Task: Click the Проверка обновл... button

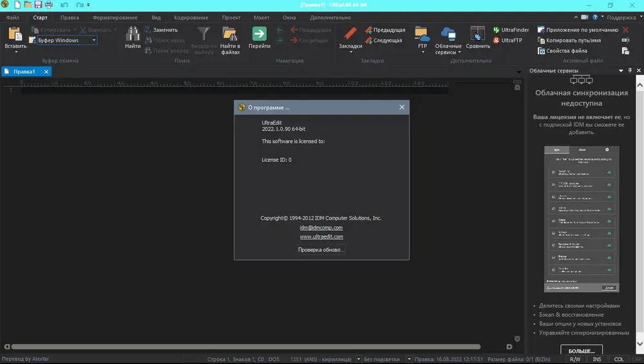Action: point(321,250)
